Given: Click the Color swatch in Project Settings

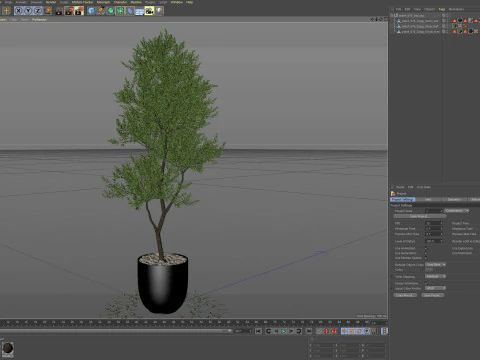Looking at the screenshot, I should 429,270.
